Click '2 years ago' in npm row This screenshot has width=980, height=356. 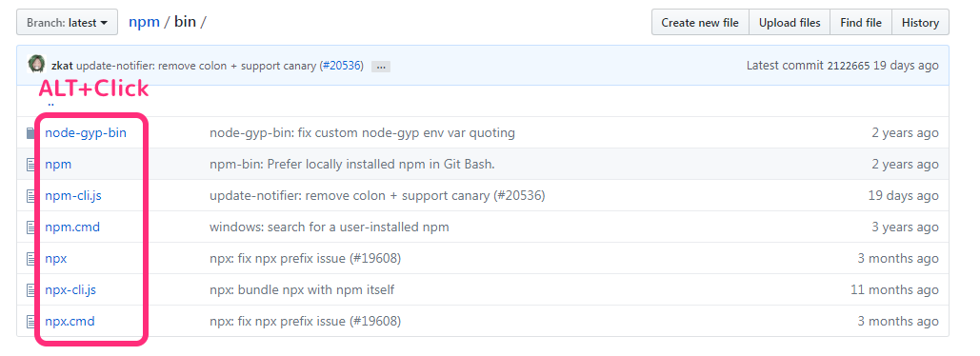(x=905, y=165)
